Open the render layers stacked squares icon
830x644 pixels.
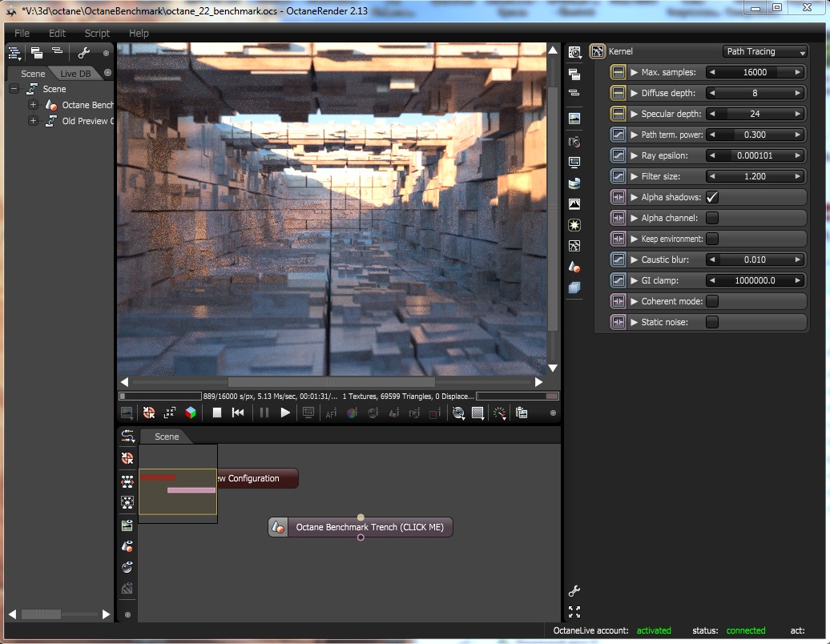tap(574, 288)
